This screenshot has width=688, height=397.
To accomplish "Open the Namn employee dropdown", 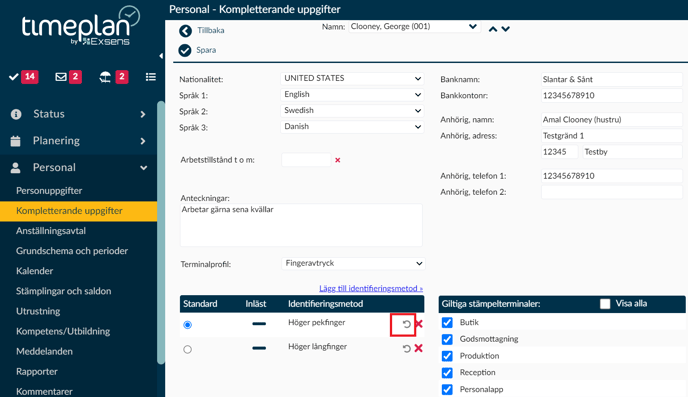I will coord(414,27).
